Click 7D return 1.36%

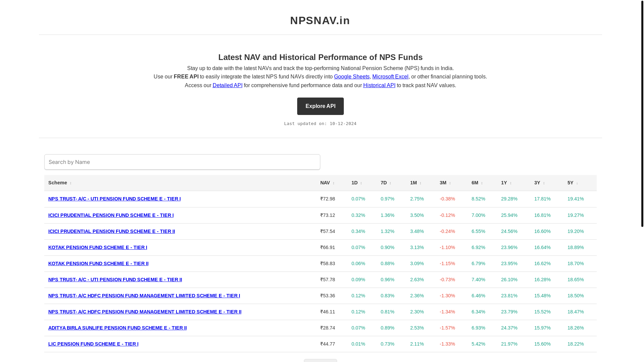[387, 215]
